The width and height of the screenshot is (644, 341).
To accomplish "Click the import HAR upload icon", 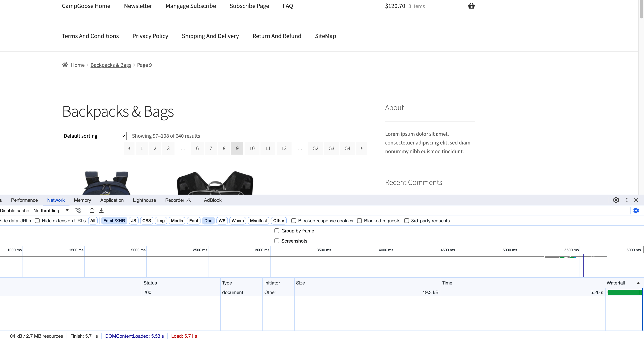I will click(x=92, y=210).
